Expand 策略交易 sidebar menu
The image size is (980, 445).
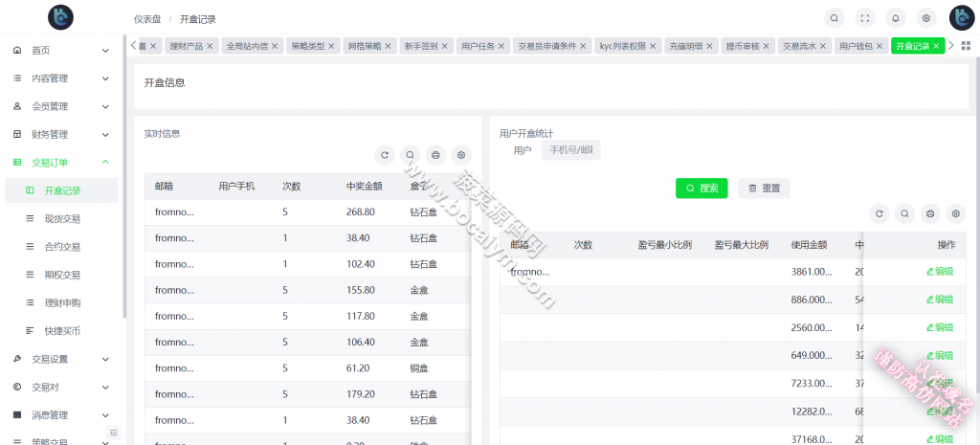point(61,440)
